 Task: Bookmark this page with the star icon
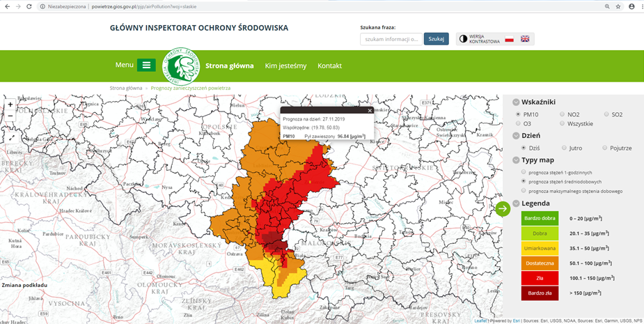pyautogui.click(x=618, y=6)
